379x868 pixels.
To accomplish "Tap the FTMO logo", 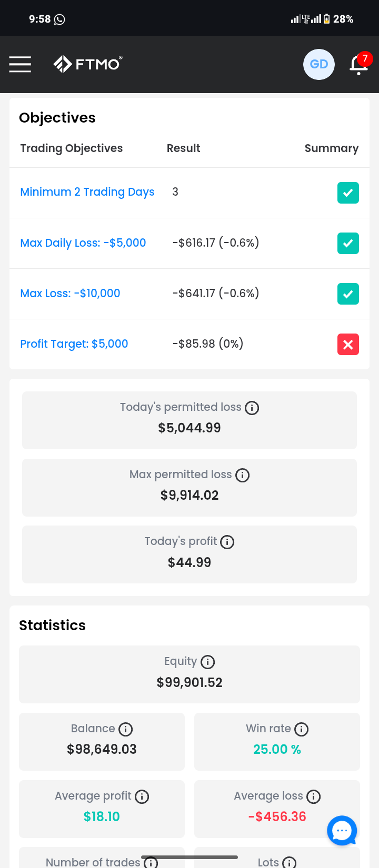I will (88, 64).
